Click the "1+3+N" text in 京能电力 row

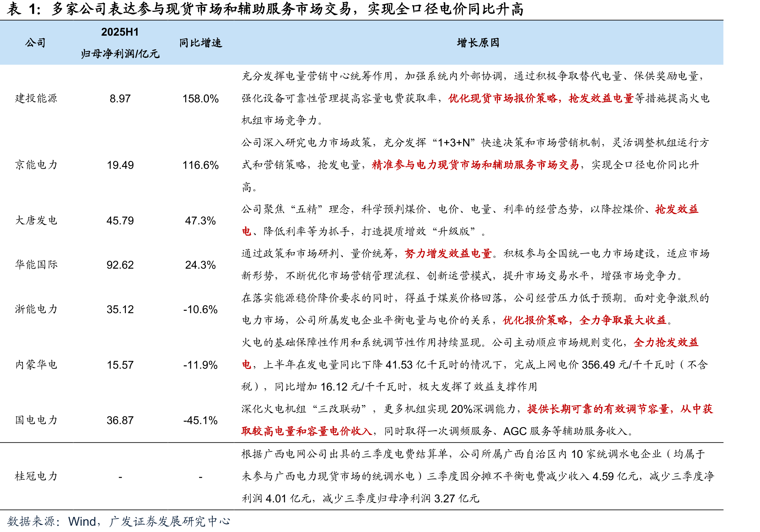tap(453, 142)
